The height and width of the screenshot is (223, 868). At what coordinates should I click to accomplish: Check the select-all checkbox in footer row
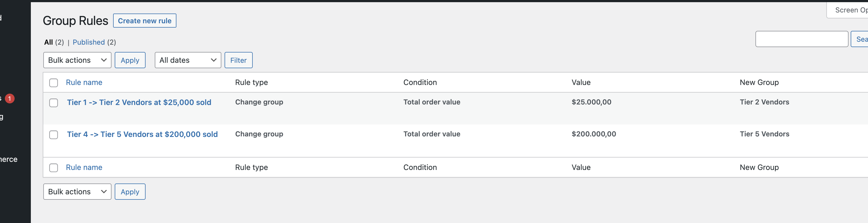[54, 168]
